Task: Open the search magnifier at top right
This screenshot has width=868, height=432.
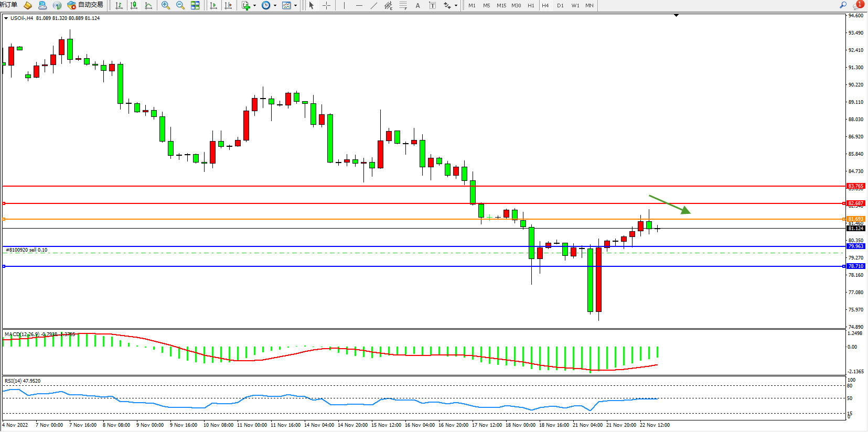Action: click(843, 5)
